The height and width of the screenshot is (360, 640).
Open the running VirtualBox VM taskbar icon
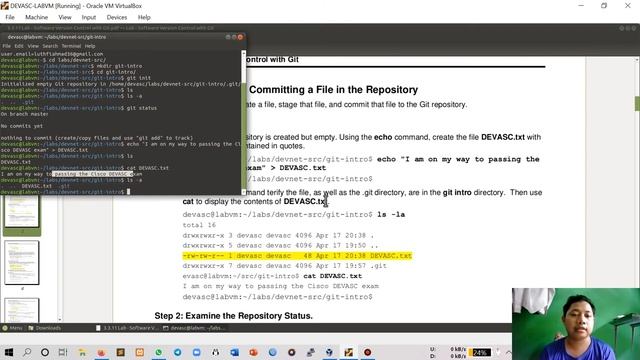[x=349, y=352]
